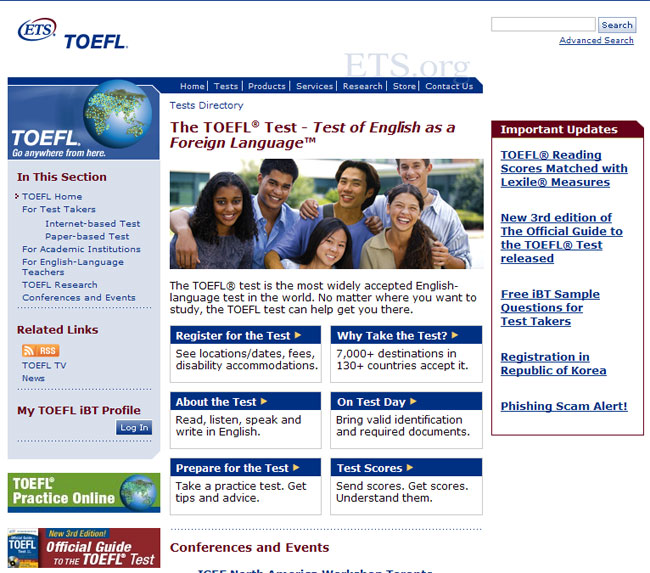Open Store in navigation bar

tap(404, 86)
